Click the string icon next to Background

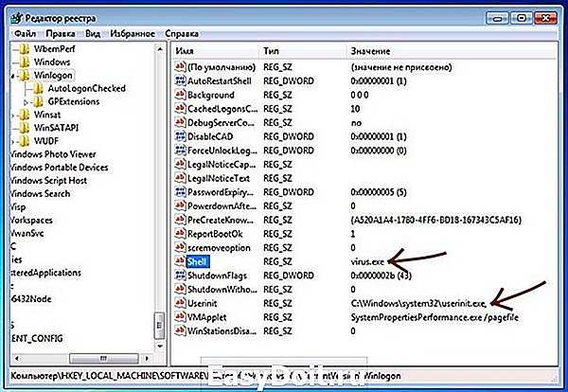[181, 95]
